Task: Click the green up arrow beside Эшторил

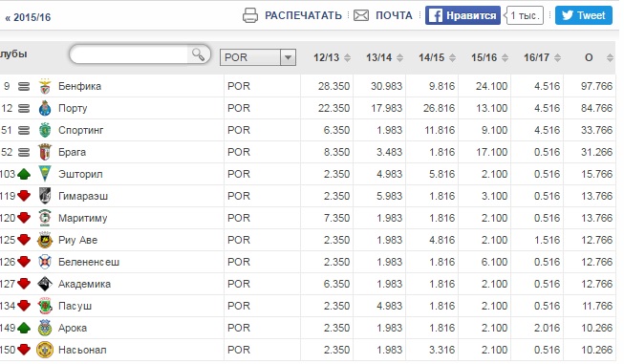Action: 24,174
